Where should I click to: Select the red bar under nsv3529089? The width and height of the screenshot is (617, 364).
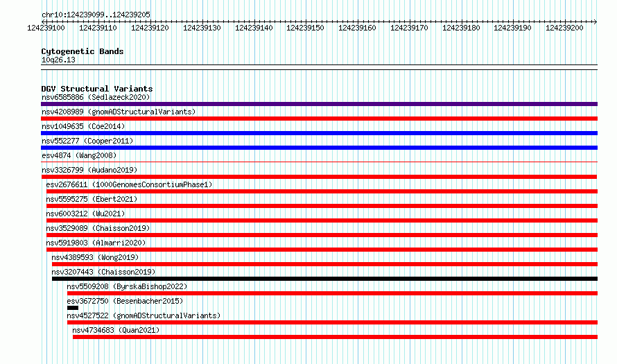click(322, 235)
